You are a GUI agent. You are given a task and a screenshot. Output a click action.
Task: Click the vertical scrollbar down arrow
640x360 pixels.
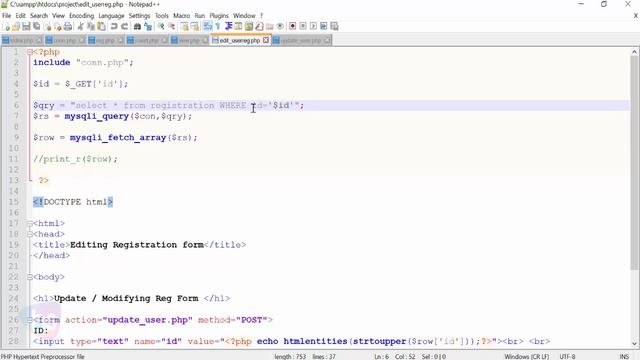pos(634,343)
